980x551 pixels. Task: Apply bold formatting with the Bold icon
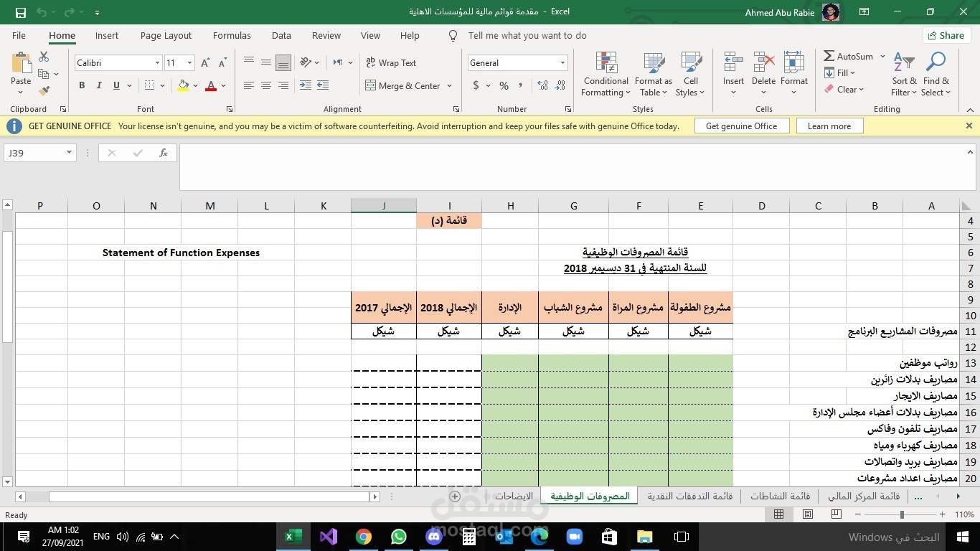pos(81,85)
